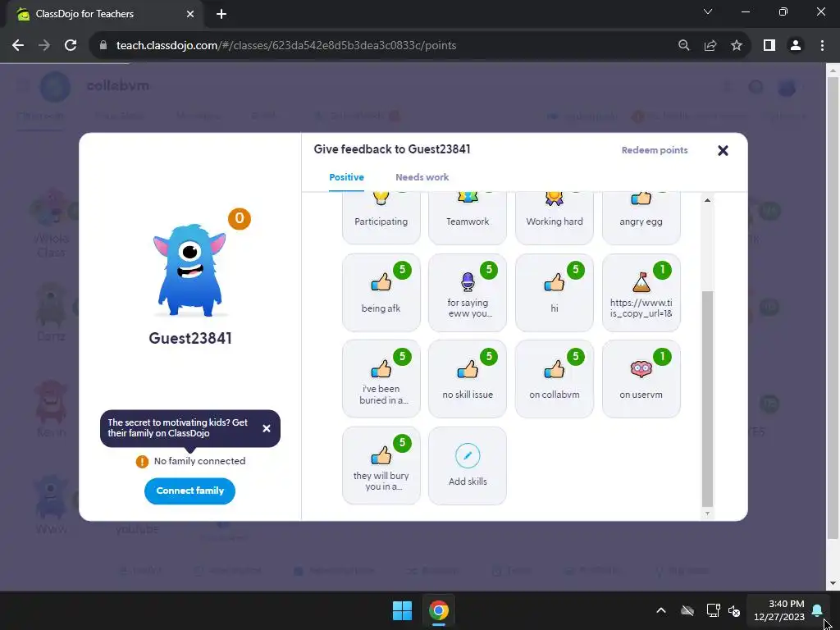Give the 'for saying eww you...' skill
This screenshot has width=840, height=630.
click(468, 293)
